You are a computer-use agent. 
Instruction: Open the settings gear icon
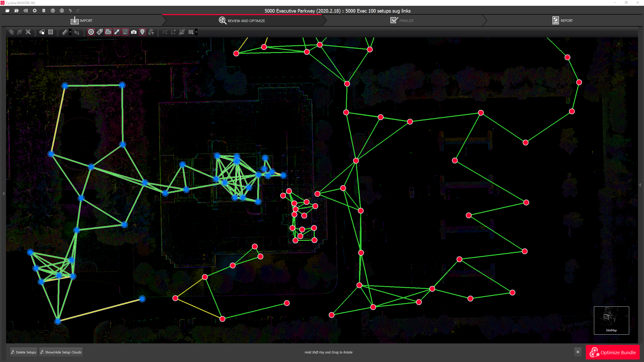[35, 11]
